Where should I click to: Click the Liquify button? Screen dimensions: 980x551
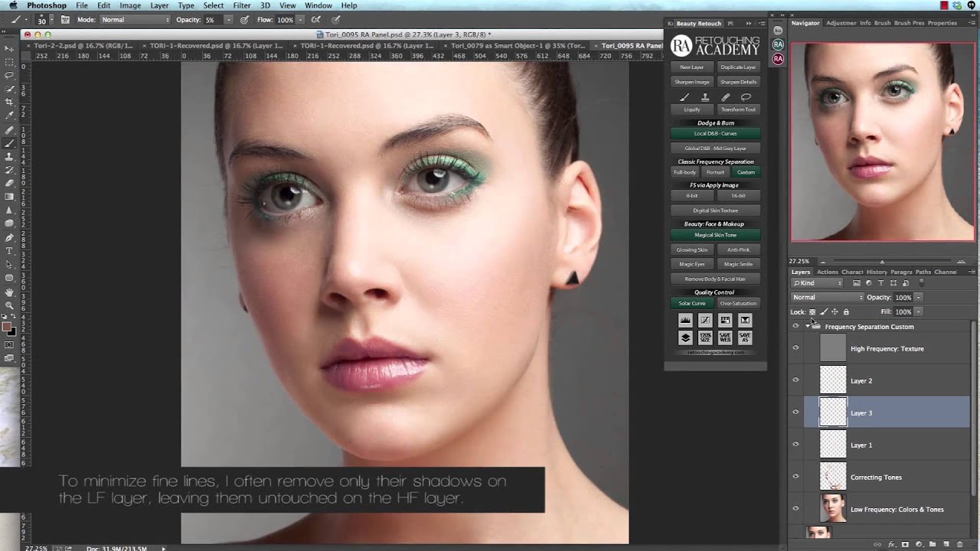pos(692,109)
